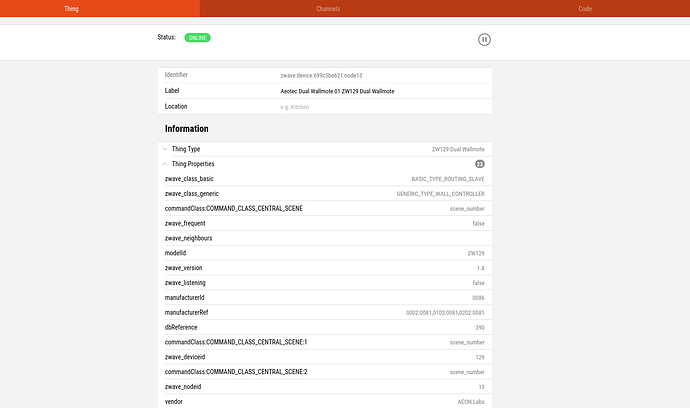Select the vendor property row
This screenshot has height=408, width=690.
tap(325, 401)
